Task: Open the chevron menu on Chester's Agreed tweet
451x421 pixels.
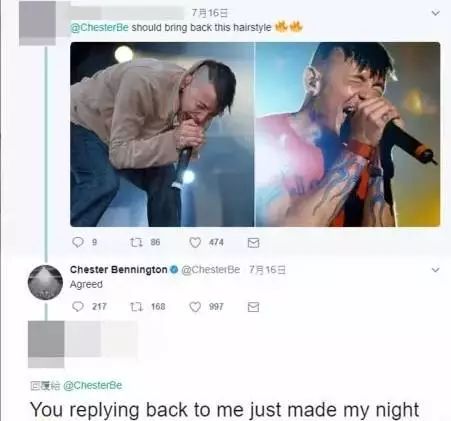Action: tap(435, 270)
